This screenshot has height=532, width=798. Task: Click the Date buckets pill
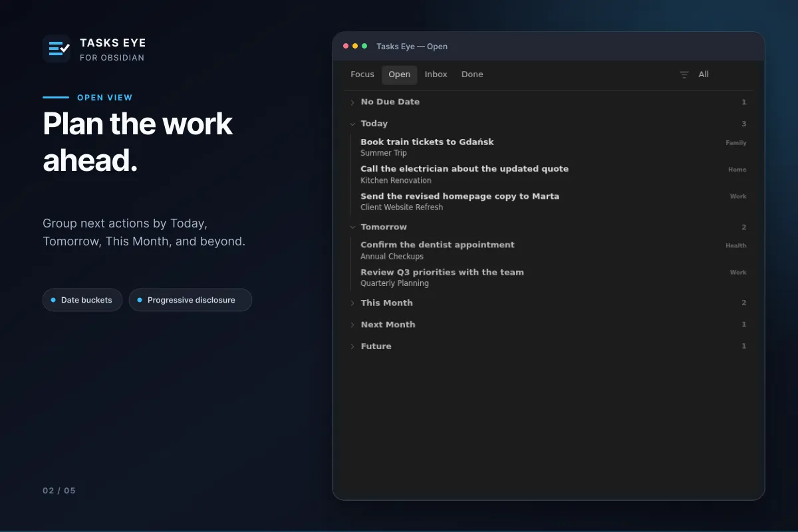(82, 300)
